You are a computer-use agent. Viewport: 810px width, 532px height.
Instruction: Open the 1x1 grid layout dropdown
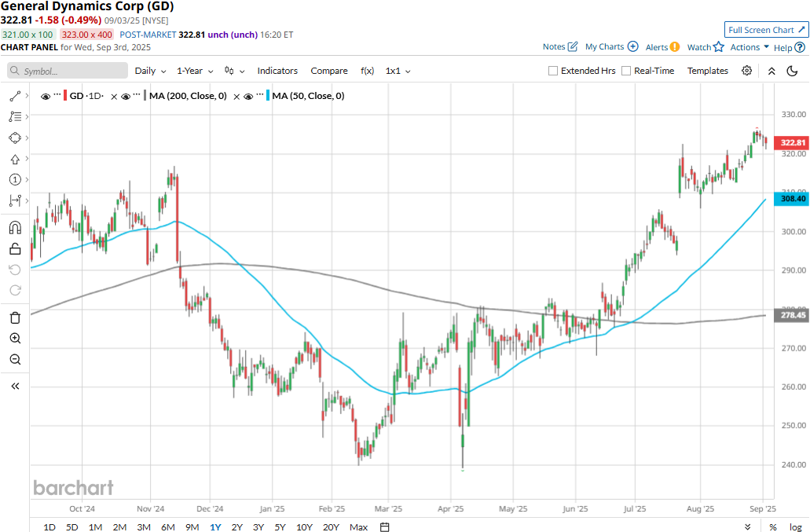(398, 71)
